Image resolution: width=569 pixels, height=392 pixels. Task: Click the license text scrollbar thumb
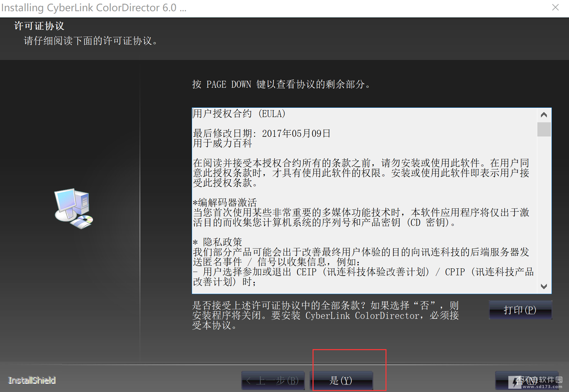point(544,129)
